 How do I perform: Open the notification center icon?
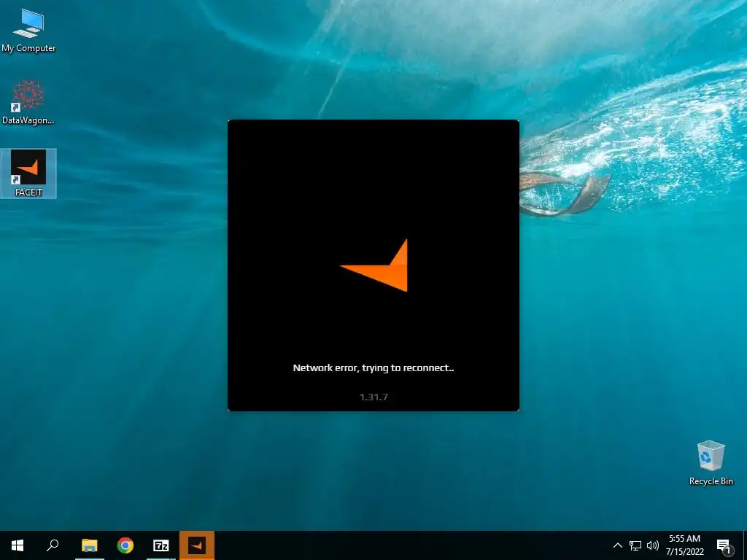point(724,545)
